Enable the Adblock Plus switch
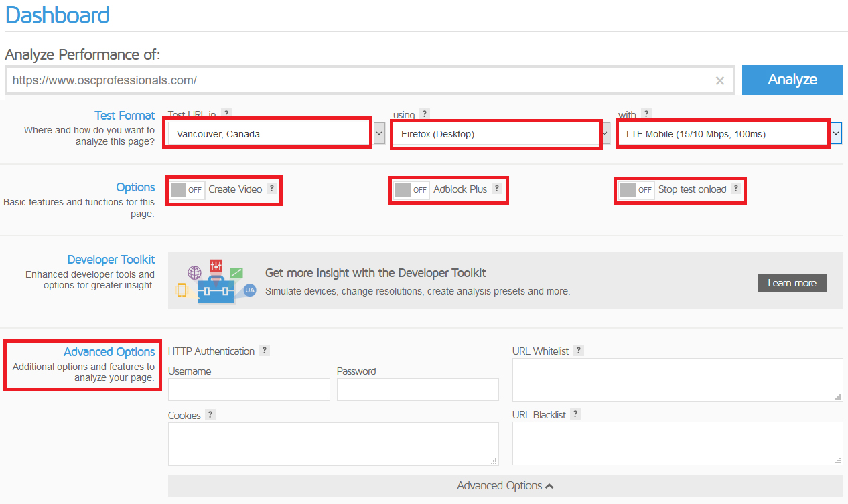Image resolution: width=848 pixels, height=504 pixels. click(412, 189)
